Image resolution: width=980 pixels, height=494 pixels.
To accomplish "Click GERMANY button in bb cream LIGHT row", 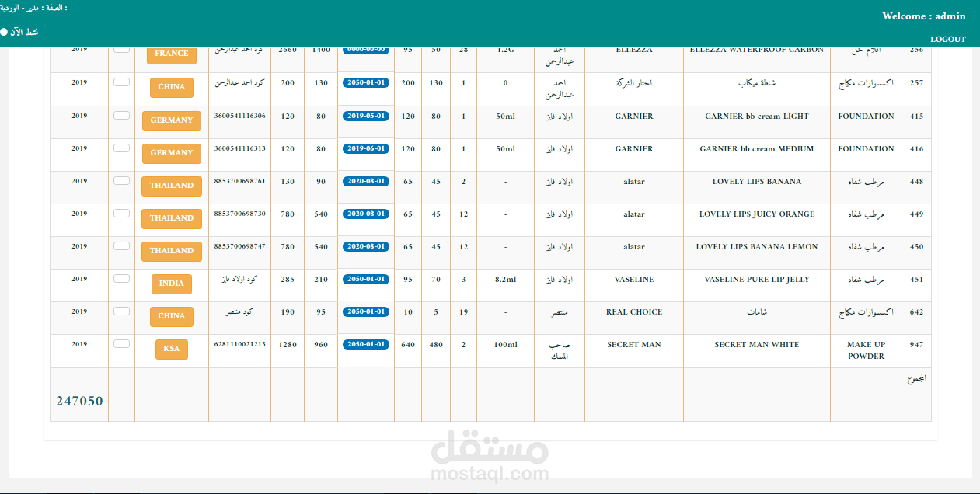I will tap(172, 120).
